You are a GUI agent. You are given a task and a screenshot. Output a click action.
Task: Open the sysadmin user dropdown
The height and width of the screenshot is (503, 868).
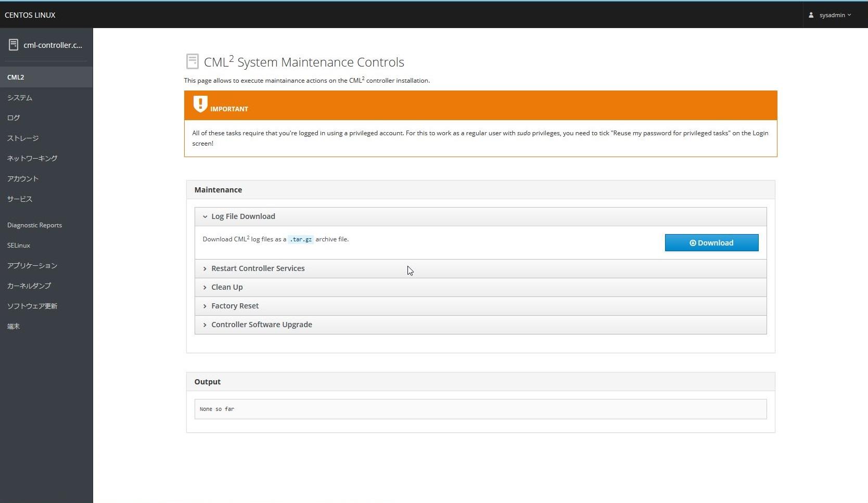pyautogui.click(x=835, y=15)
